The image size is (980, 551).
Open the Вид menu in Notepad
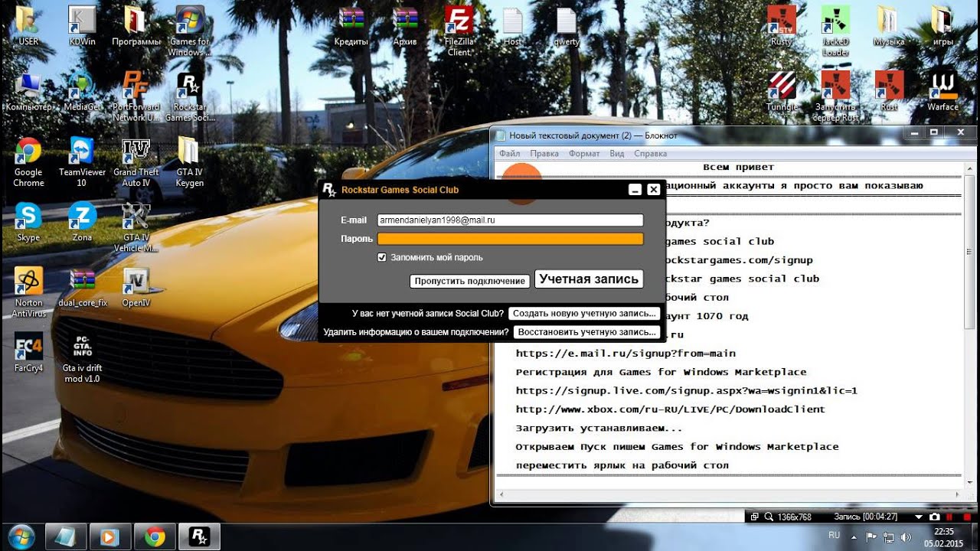click(x=617, y=154)
